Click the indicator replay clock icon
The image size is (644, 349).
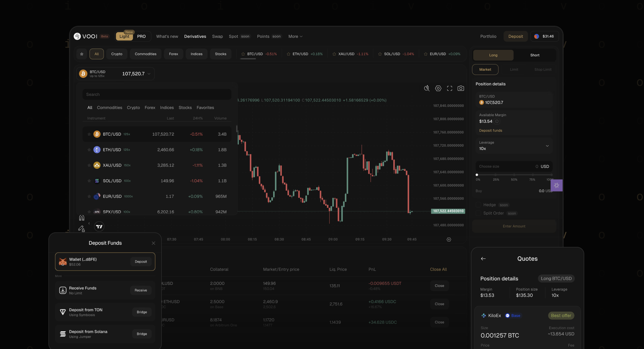427,88
